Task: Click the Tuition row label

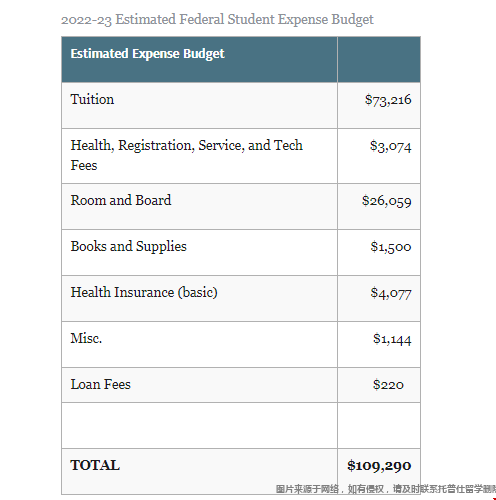Action: pos(92,99)
